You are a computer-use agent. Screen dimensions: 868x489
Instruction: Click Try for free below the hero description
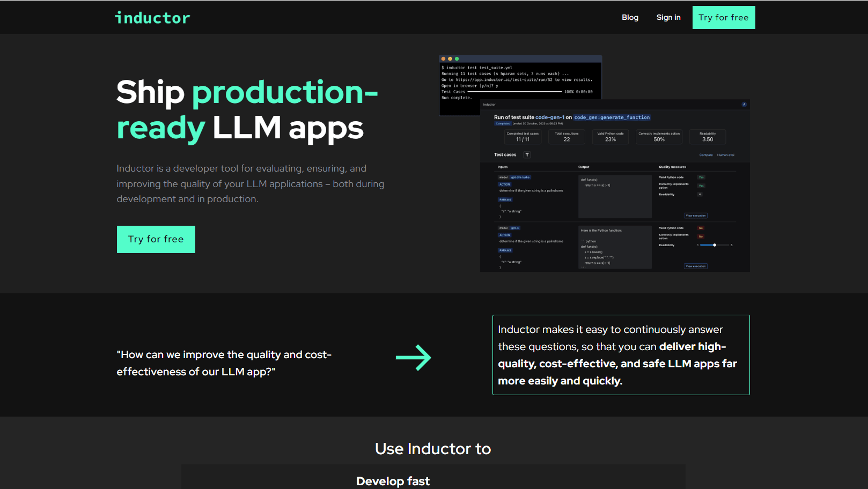pyautogui.click(x=156, y=239)
